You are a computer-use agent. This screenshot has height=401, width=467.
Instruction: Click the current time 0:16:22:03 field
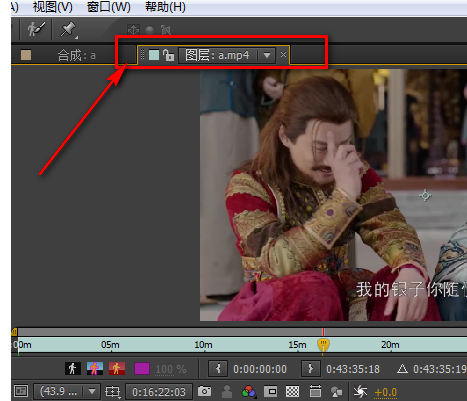(x=159, y=392)
